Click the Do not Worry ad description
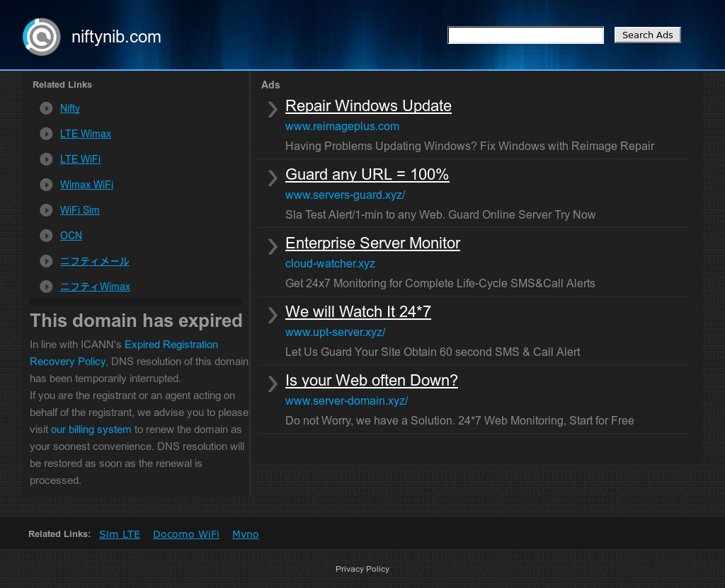The width and height of the screenshot is (725, 588). (x=459, y=421)
